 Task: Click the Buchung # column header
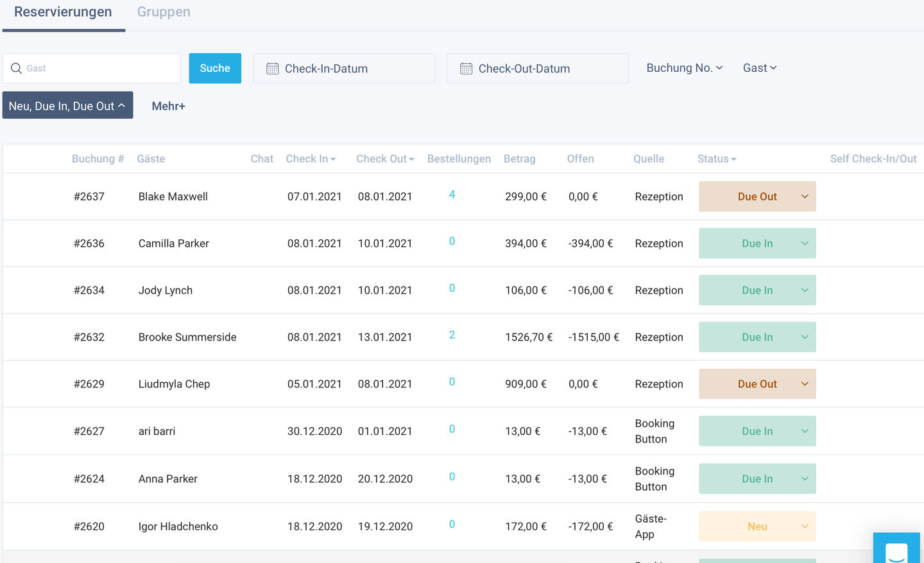pyautogui.click(x=98, y=159)
